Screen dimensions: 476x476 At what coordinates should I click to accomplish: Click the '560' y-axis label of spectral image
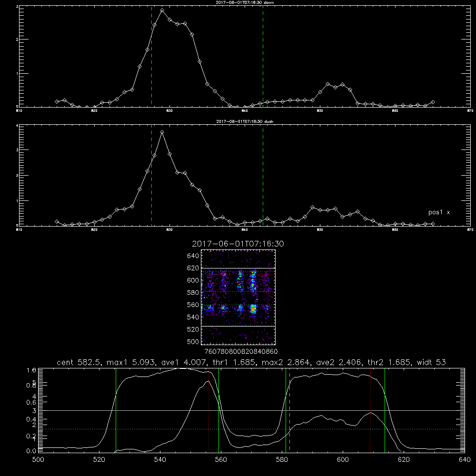[x=193, y=305]
